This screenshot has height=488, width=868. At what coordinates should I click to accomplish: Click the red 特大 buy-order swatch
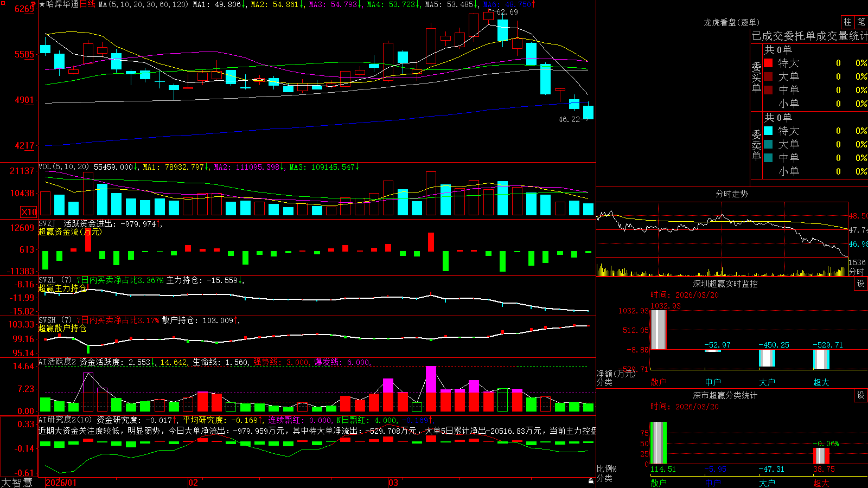click(768, 63)
